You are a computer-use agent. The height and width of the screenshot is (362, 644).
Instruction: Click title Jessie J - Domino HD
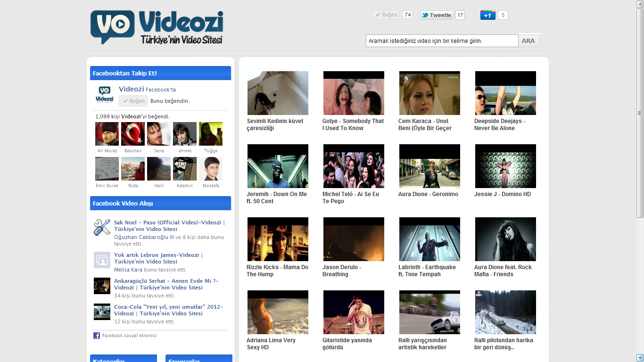click(503, 194)
